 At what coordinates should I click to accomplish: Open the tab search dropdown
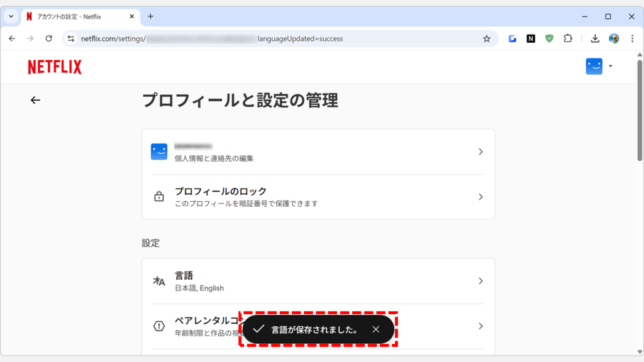11,16
